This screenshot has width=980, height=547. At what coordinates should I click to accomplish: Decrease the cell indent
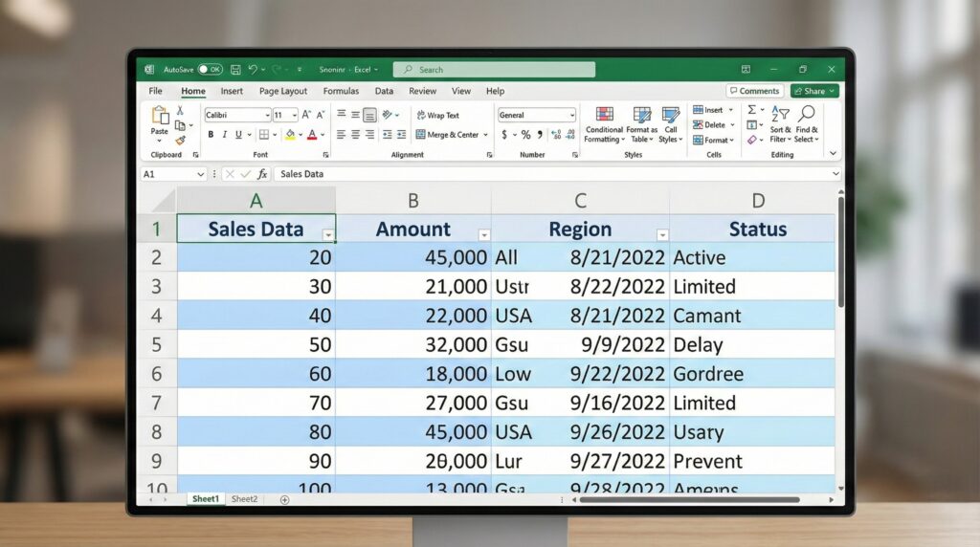[x=388, y=134]
